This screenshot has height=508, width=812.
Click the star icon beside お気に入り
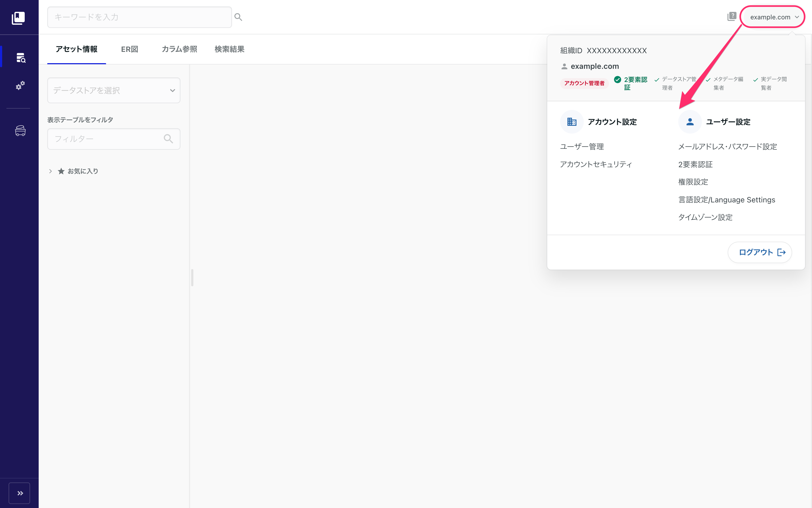click(x=61, y=171)
